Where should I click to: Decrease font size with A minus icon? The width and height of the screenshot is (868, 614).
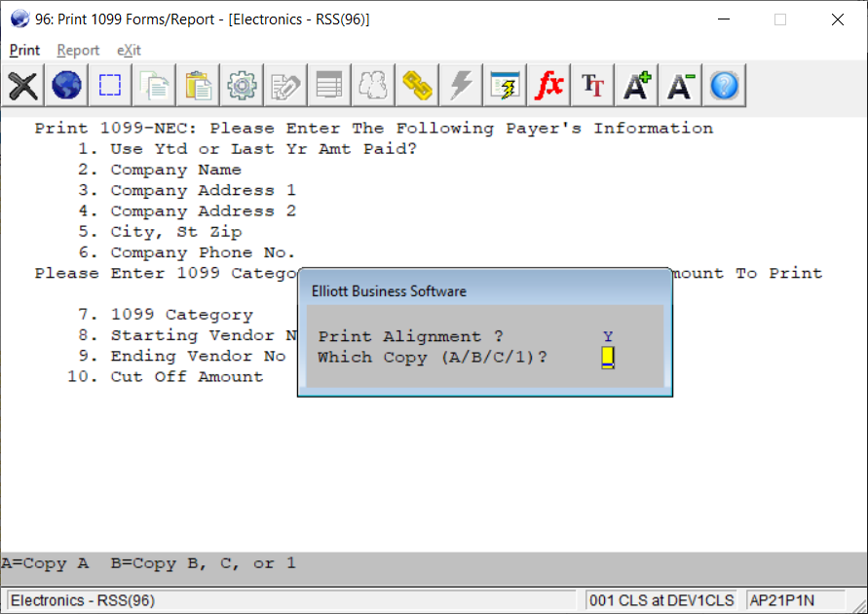click(680, 85)
